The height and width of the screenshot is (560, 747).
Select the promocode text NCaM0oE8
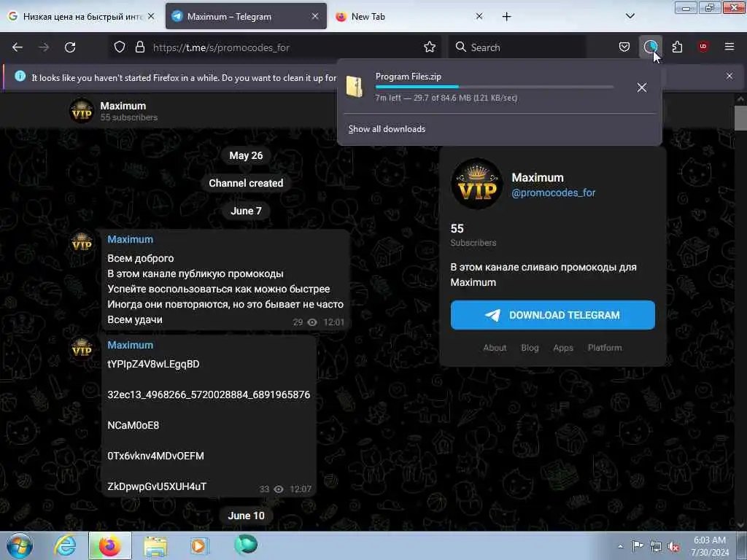click(133, 425)
